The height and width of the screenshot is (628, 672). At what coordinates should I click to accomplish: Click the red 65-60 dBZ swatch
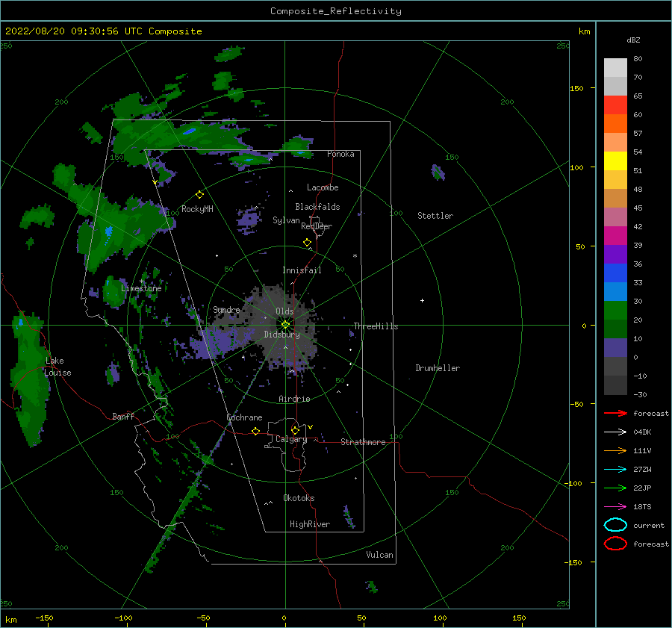pyautogui.click(x=615, y=105)
